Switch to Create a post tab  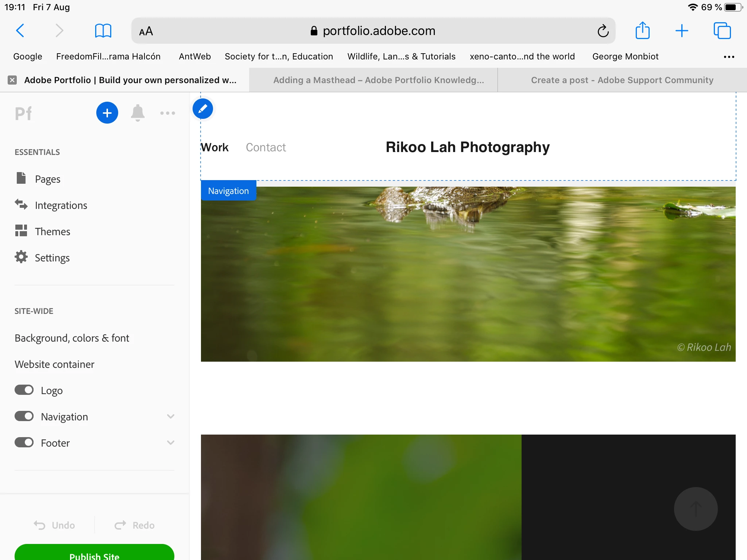coord(622,80)
